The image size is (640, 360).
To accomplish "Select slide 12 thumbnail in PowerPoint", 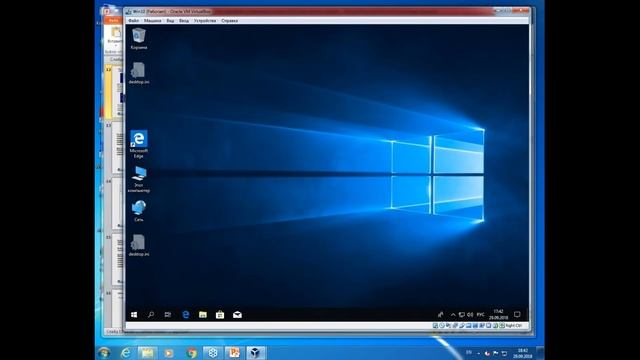I will 118,92.
